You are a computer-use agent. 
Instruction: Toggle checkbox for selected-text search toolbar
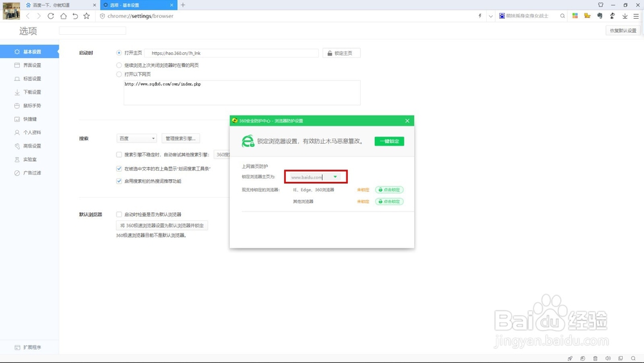coord(119,168)
